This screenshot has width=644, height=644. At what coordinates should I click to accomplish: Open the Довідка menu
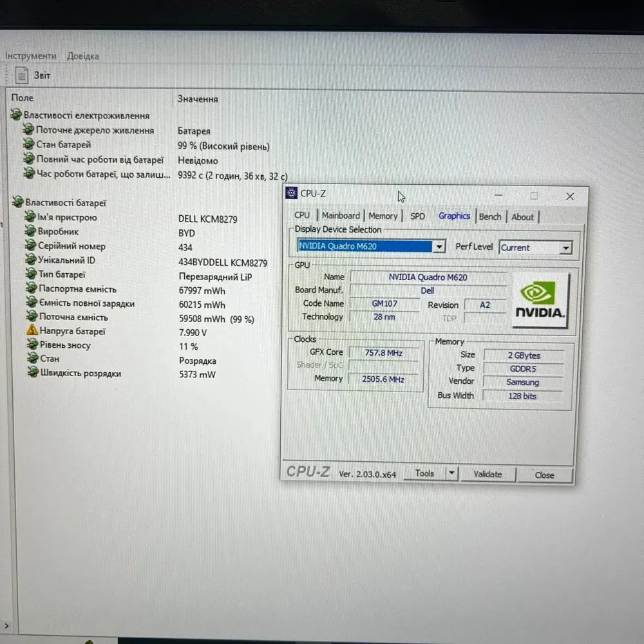83,56
